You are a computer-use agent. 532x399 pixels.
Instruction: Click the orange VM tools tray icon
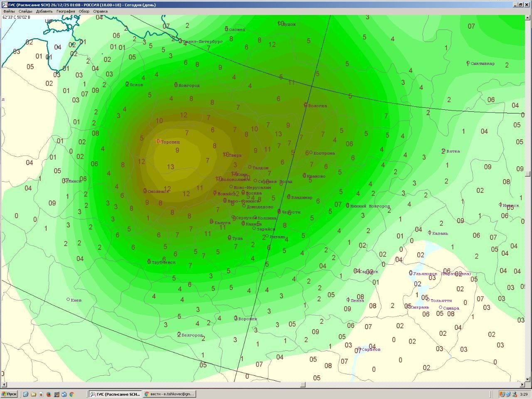[x=502, y=394]
